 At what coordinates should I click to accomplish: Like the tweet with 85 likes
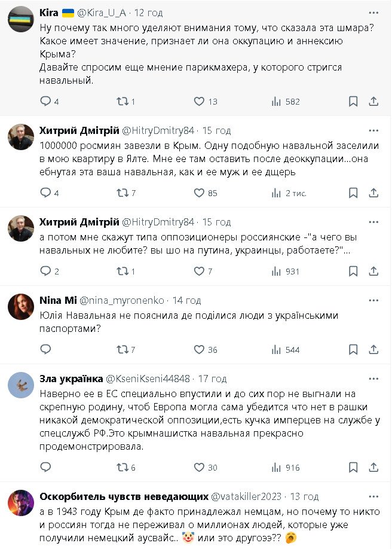200,193
